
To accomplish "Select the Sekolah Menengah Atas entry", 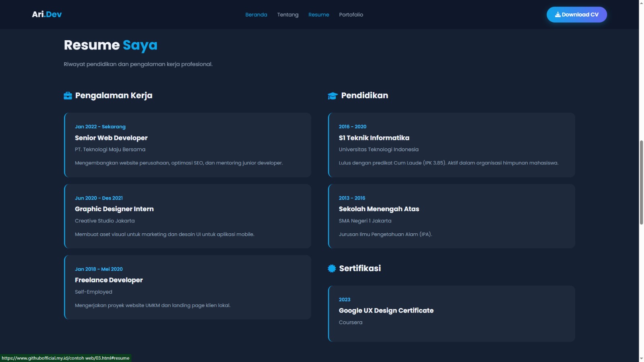I will [x=379, y=209].
